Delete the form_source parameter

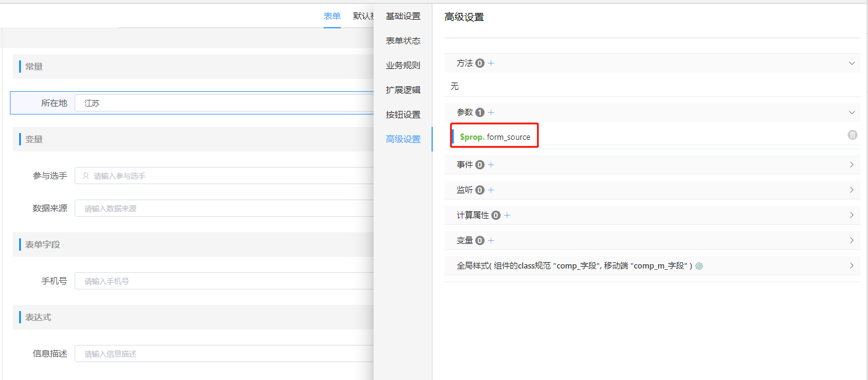tap(852, 135)
